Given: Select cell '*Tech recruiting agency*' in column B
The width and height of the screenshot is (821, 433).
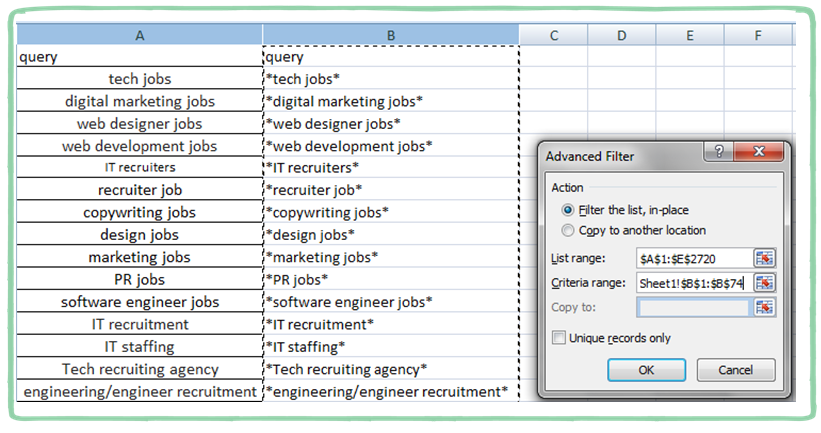Looking at the screenshot, I should (391, 369).
